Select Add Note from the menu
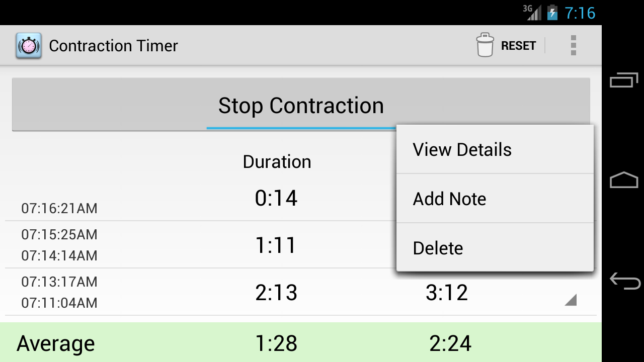Screen dimensions: 644x362 (x=449, y=198)
